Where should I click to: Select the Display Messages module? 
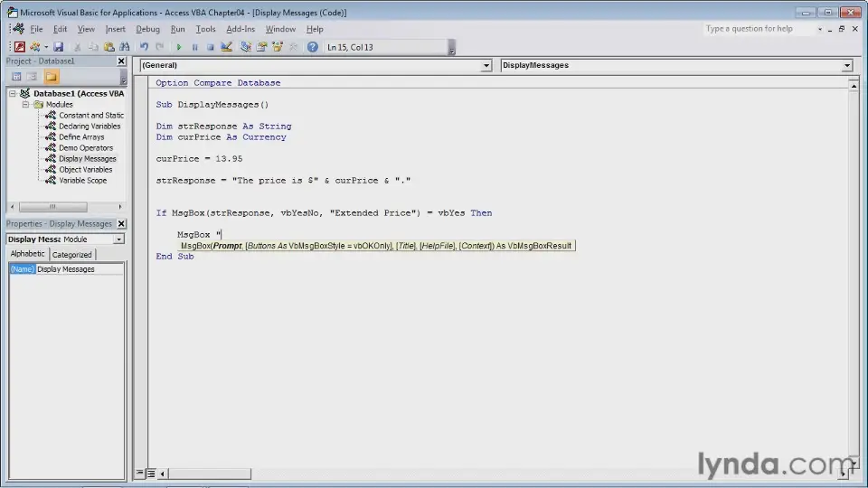tap(88, 159)
